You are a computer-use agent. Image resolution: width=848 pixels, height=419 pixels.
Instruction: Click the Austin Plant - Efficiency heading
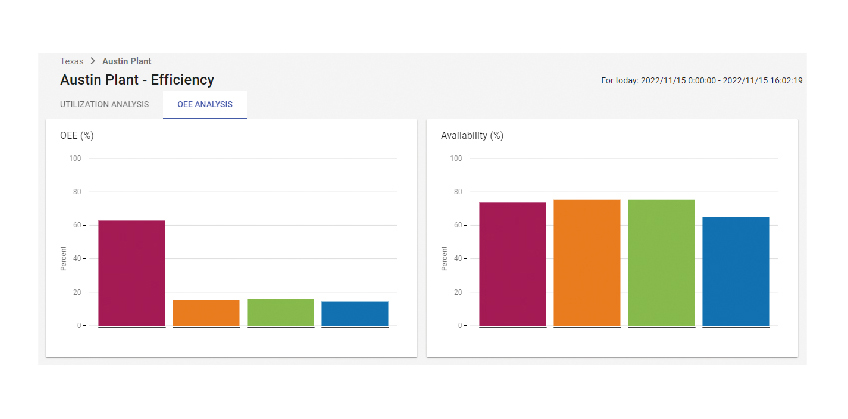(x=137, y=80)
